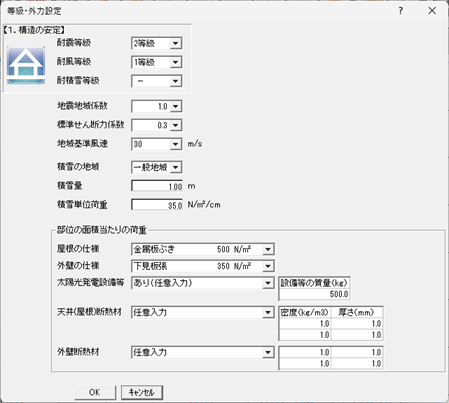
Task: Expand the 太陽光発電設備等 dropdown
Action: (268, 283)
